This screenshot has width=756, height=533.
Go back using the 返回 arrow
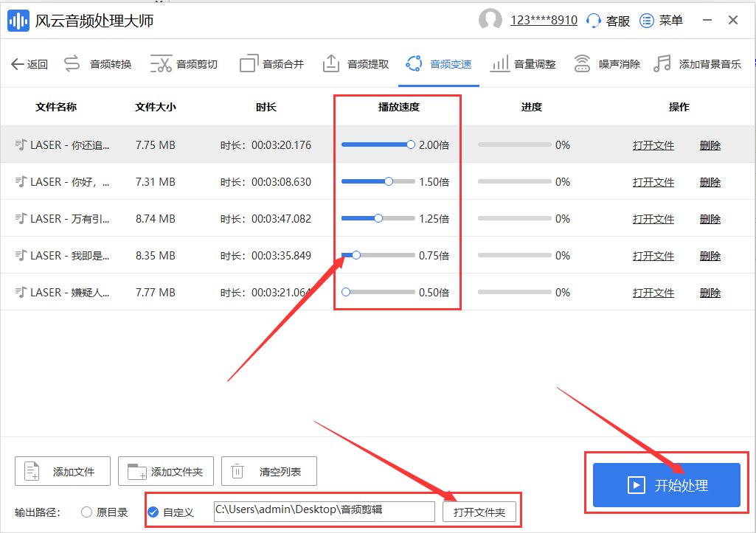tap(18, 64)
